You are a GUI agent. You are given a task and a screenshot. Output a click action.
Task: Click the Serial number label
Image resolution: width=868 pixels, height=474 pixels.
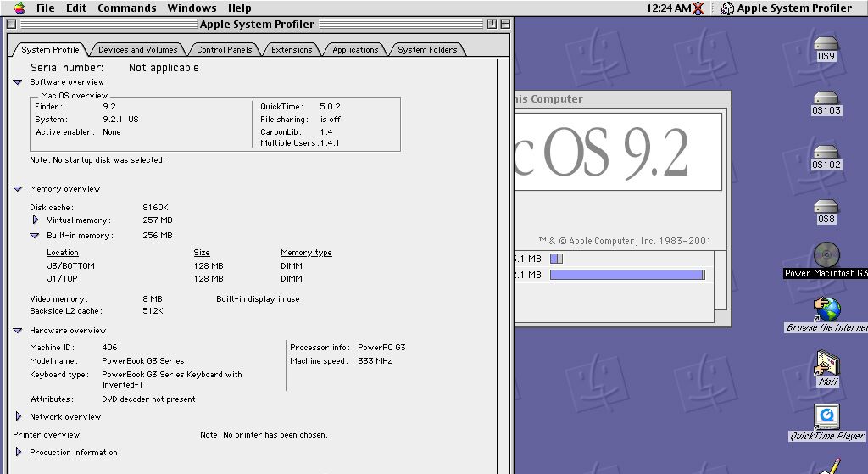click(x=67, y=68)
